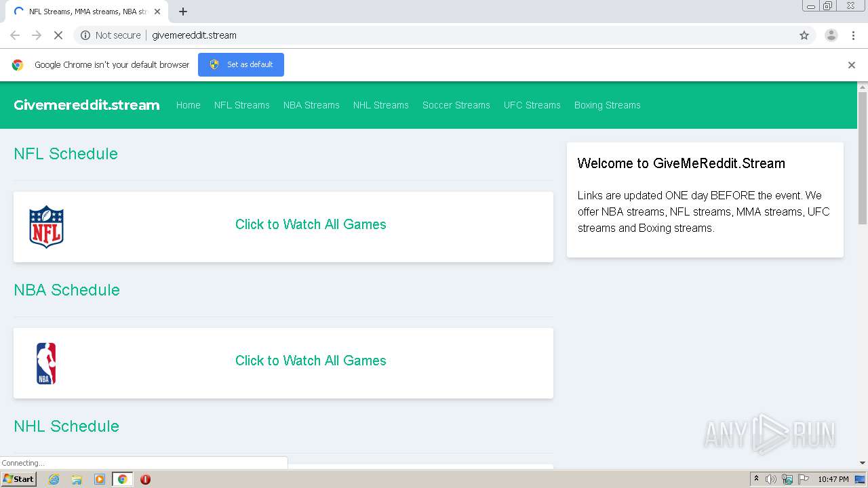Open UFC Streams nav link
The height and width of the screenshot is (488, 868).
point(532,105)
